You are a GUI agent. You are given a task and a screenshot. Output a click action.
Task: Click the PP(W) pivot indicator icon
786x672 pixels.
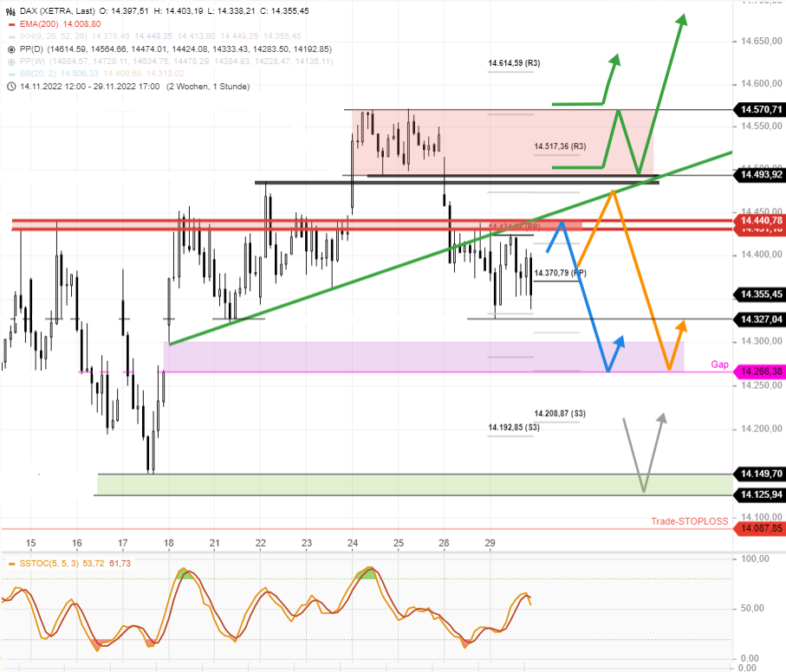[11, 62]
